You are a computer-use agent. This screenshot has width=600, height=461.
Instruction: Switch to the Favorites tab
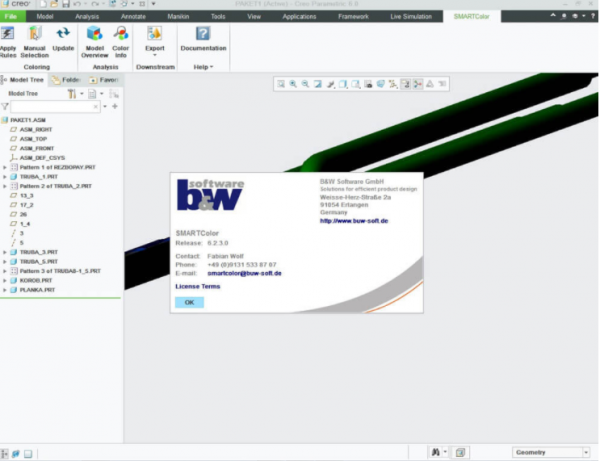tap(104, 80)
